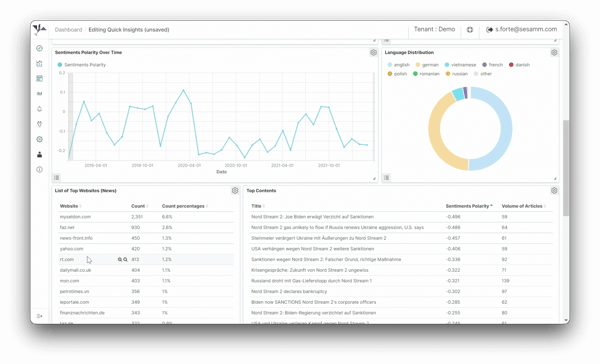The image size is (600, 364).
Task: Log out via s.forte@sesamm.com link
Action: pos(522,29)
